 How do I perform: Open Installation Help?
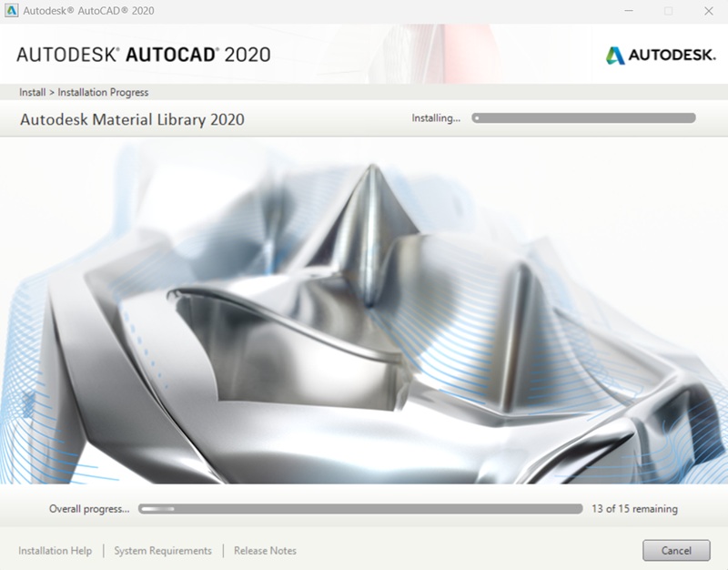pos(56,550)
